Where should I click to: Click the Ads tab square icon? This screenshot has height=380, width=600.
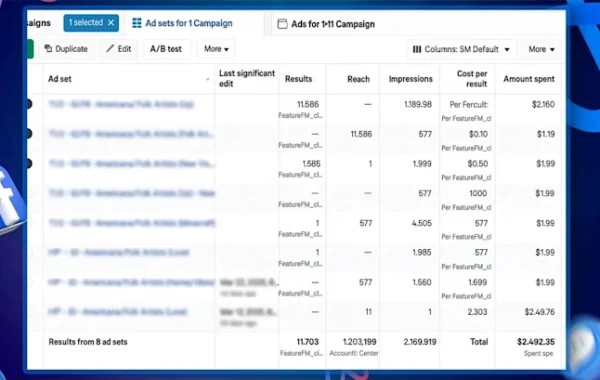click(x=282, y=24)
